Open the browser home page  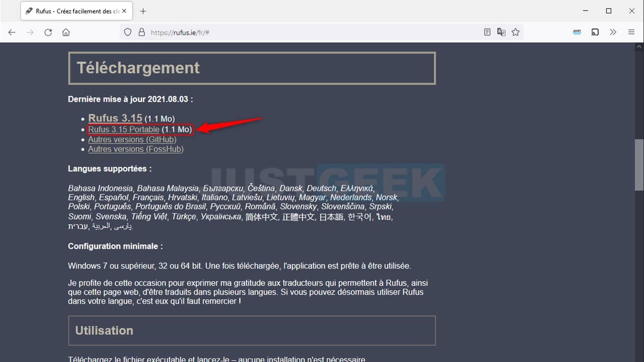click(x=66, y=32)
